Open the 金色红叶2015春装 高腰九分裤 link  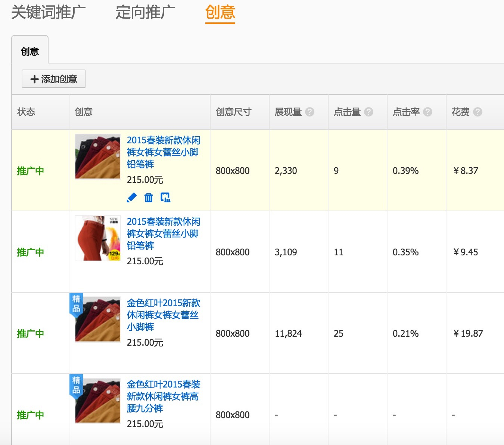(x=163, y=396)
